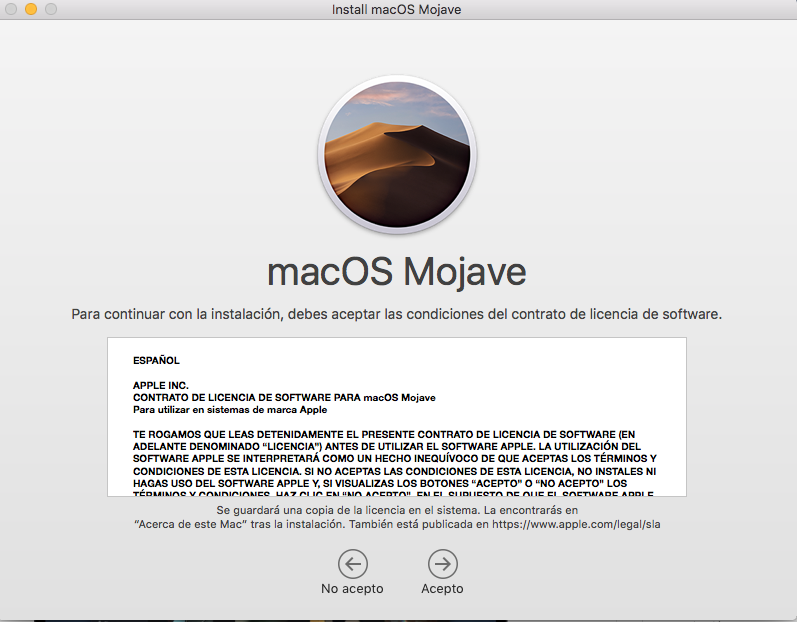Click the https://www.apple.com/legal/sla URL text
This screenshot has width=797, height=622.
pyautogui.click(x=576, y=524)
